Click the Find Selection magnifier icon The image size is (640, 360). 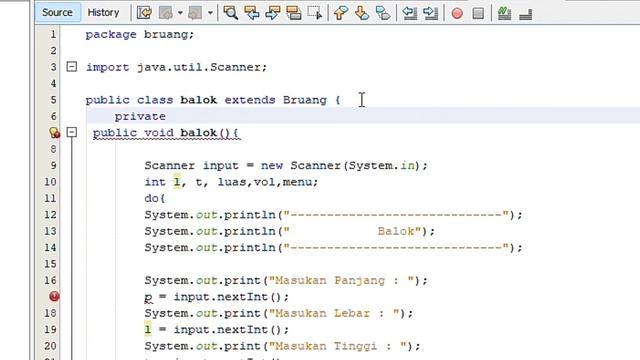point(231,13)
